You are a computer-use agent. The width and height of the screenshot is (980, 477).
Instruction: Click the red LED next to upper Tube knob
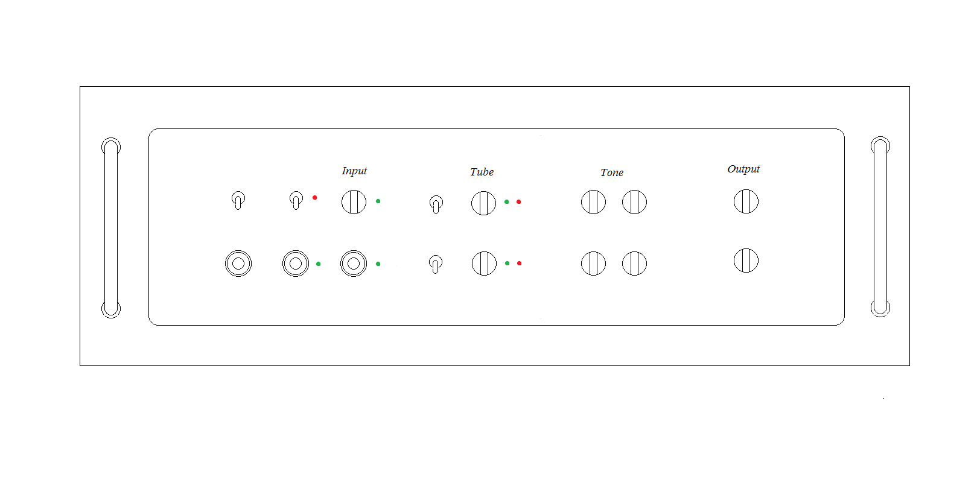pyautogui.click(x=518, y=201)
